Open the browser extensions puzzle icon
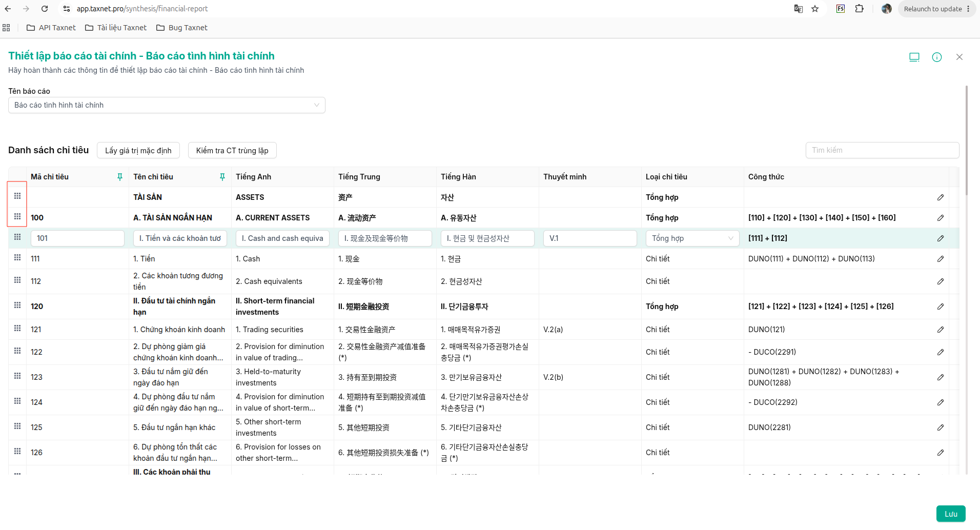This screenshot has width=980, height=530. tap(860, 9)
